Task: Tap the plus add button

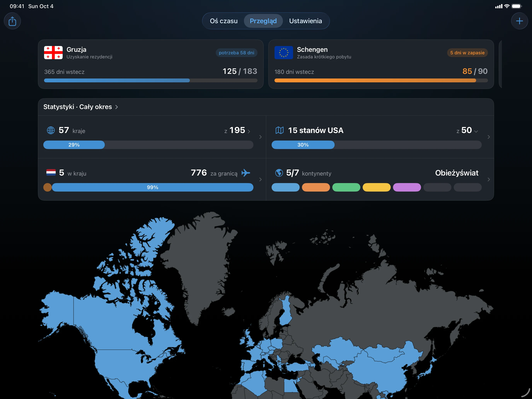Action: pos(519,21)
